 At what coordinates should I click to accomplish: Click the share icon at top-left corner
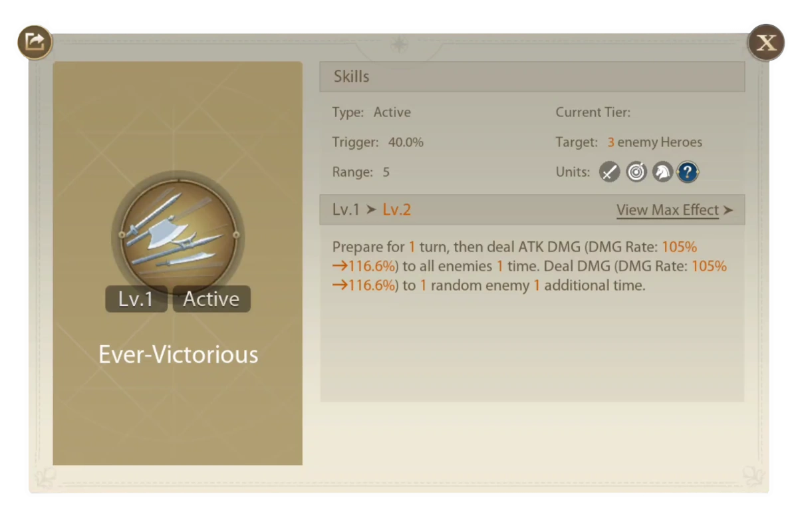pos(35,43)
